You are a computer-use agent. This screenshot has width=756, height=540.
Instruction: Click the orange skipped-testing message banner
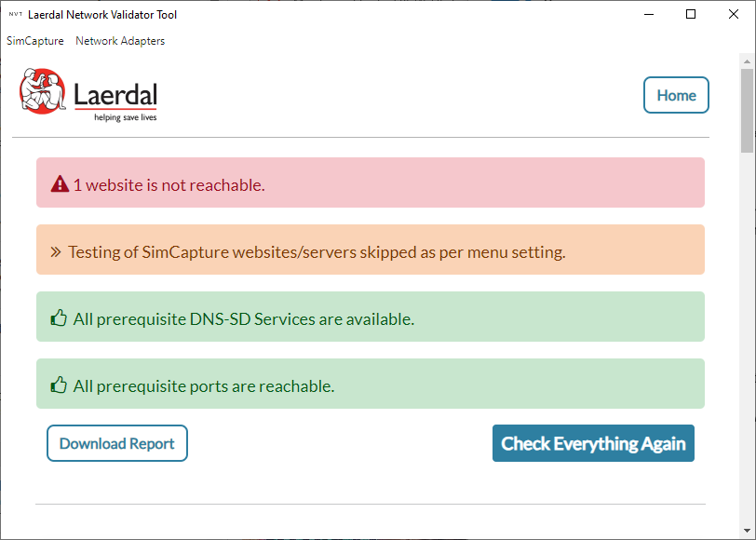point(370,250)
